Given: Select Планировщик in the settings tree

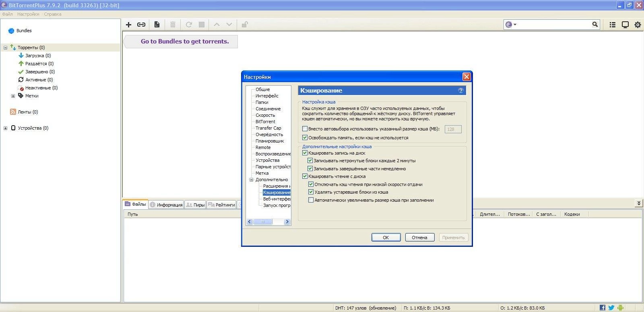Looking at the screenshot, I should (x=270, y=141).
